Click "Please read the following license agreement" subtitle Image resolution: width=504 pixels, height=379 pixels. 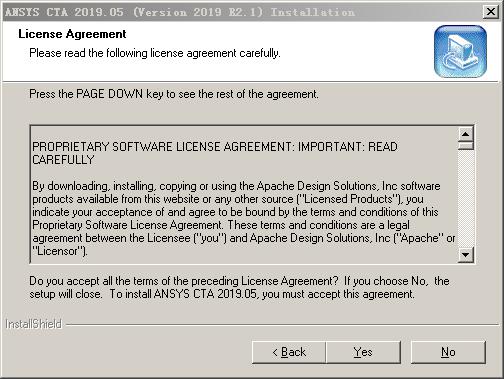click(155, 53)
